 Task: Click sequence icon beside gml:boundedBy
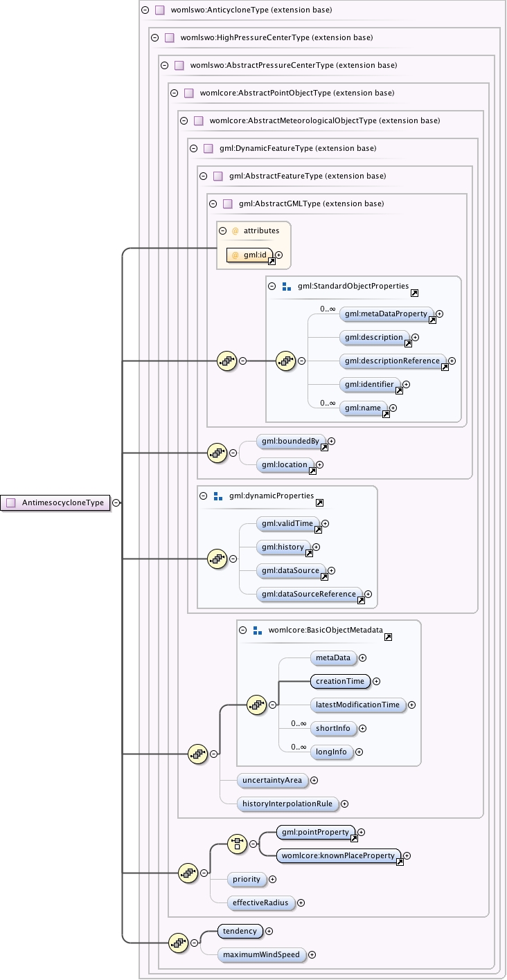click(x=218, y=453)
